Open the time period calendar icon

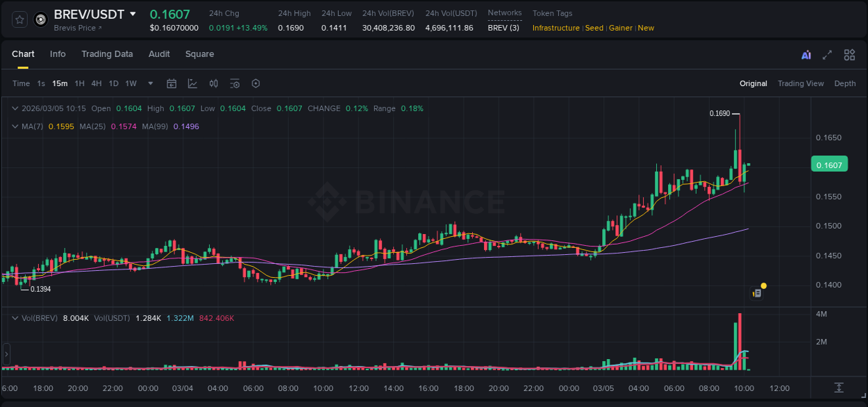(x=172, y=83)
